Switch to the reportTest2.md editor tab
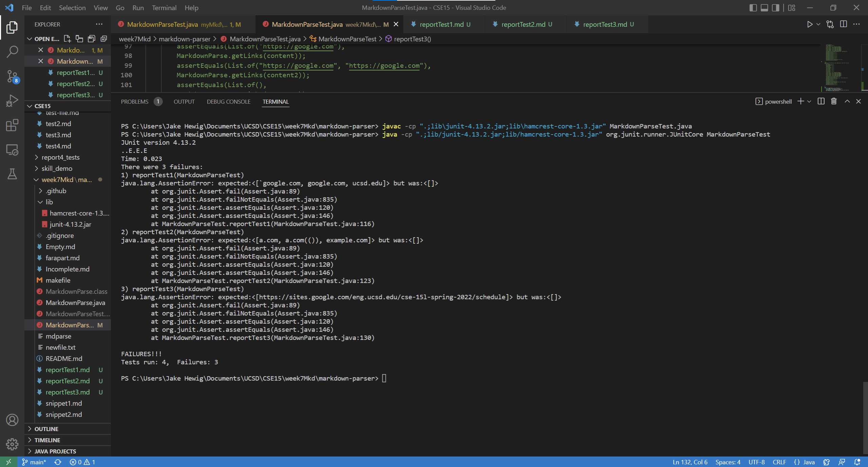The width and height of the screenshot is (868, 467). pyautogui.click(x=523, y=24)
